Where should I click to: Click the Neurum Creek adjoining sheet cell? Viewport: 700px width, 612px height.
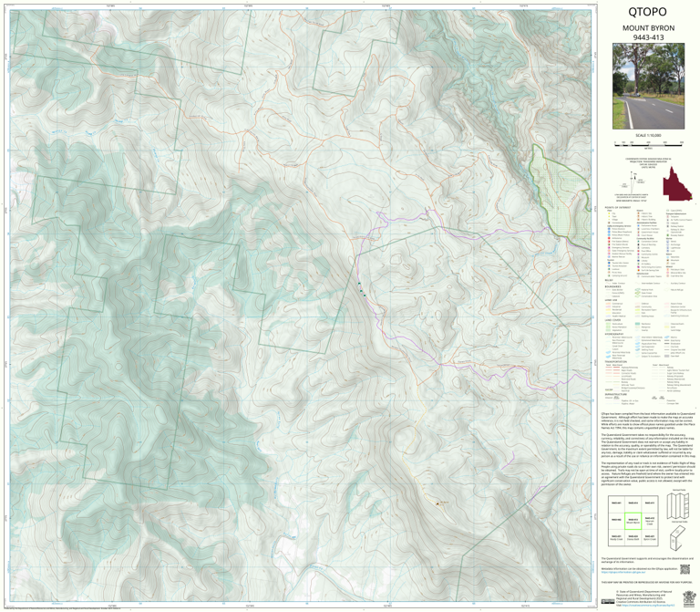650,521
